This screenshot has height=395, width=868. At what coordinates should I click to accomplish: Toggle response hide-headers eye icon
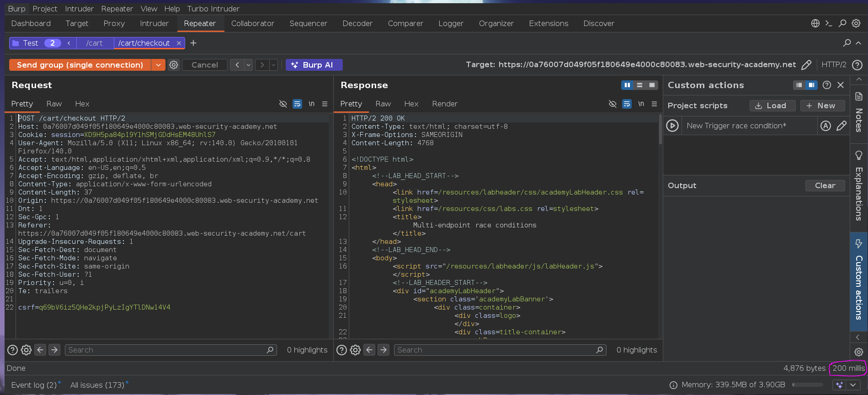(612, 104)
